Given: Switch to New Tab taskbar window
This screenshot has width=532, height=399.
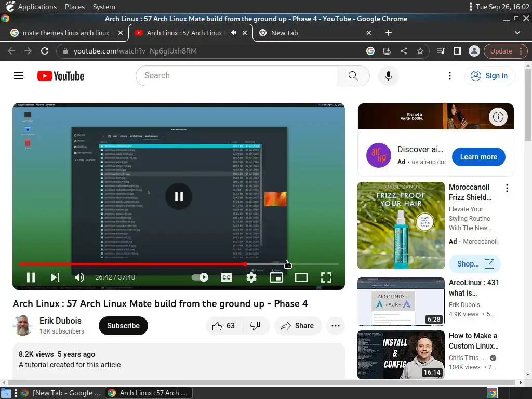Looking at the screenshot, I should point(61,393).
